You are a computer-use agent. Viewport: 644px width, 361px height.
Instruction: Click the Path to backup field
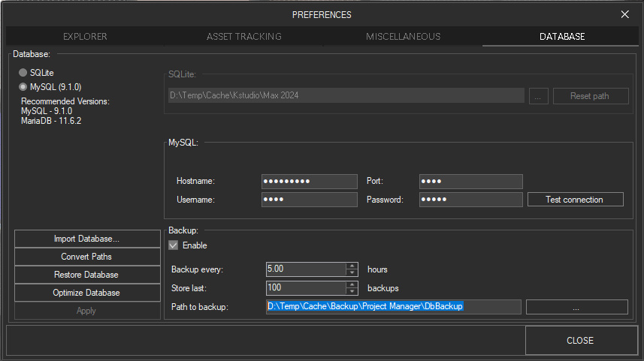coord(394,307)
